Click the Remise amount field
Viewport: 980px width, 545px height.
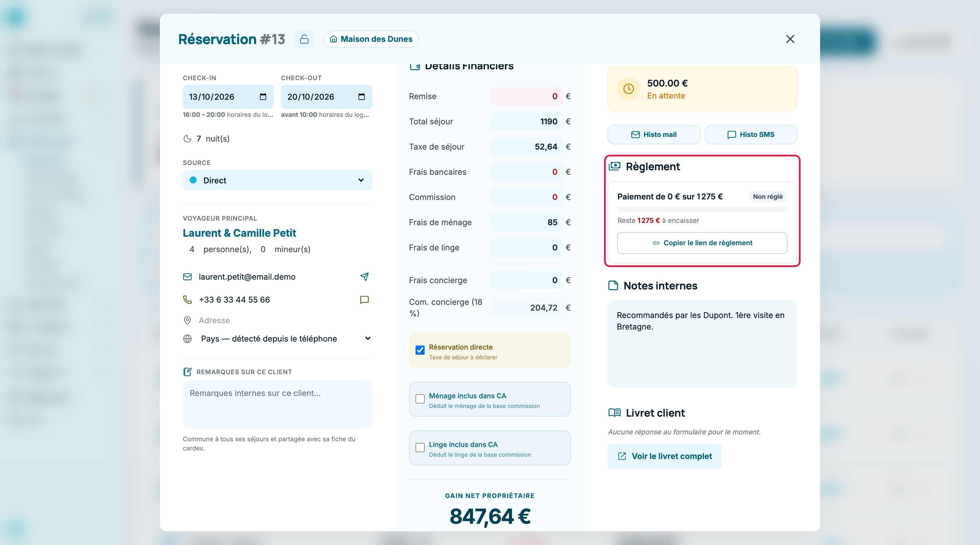tap(526, 96)
